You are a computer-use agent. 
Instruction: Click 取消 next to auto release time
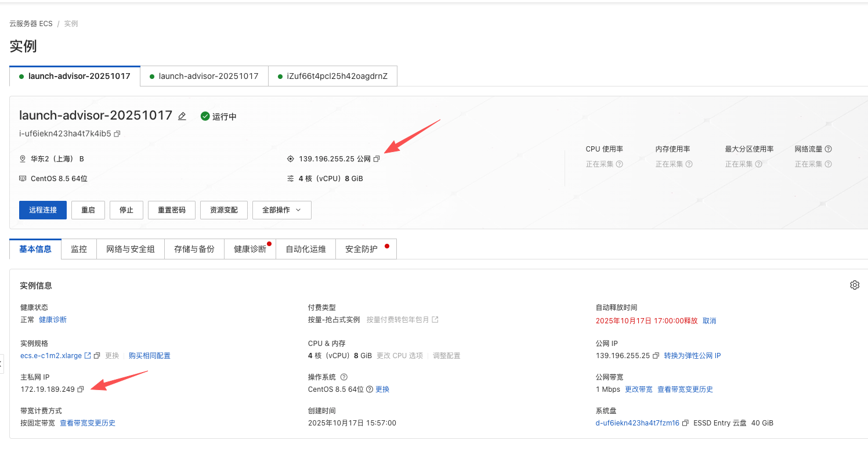tap(709, 321)
